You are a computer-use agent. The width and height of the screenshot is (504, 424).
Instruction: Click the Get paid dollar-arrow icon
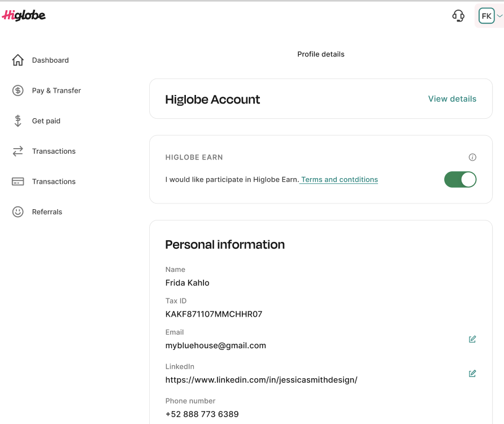click(18, 120)
